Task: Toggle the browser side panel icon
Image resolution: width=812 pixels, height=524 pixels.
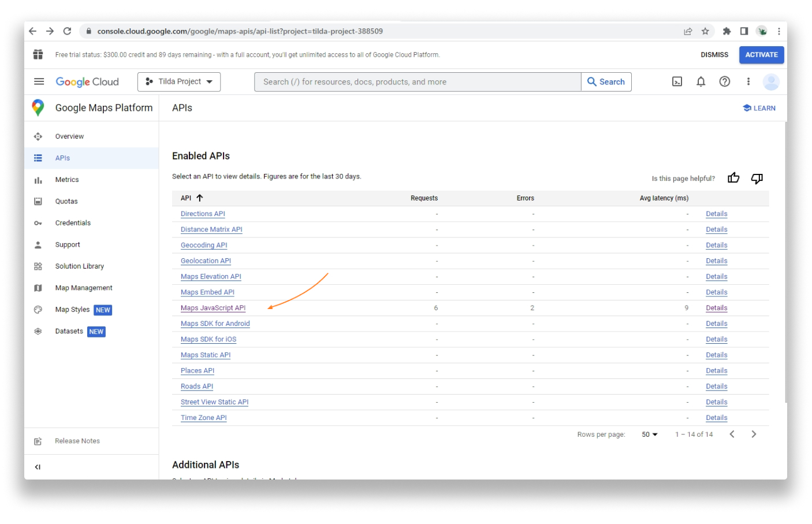Action: pyautogui.click(x=744, y=31)
